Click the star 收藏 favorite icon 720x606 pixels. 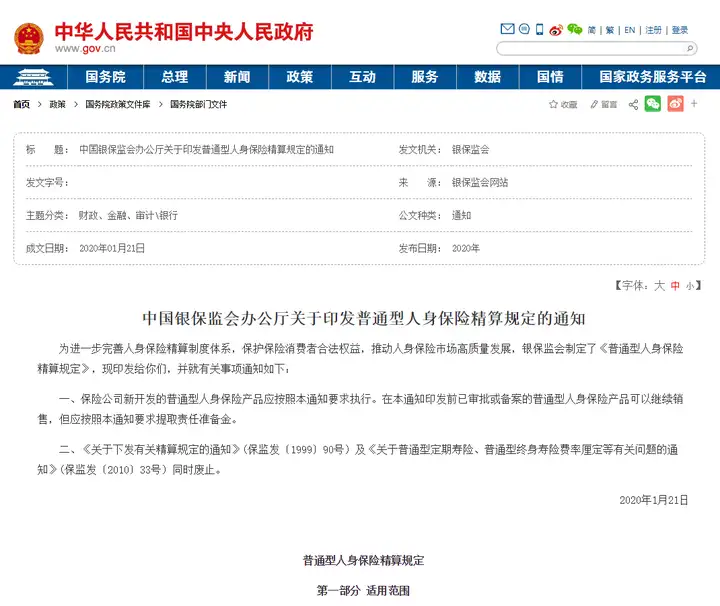coord(562,104)
